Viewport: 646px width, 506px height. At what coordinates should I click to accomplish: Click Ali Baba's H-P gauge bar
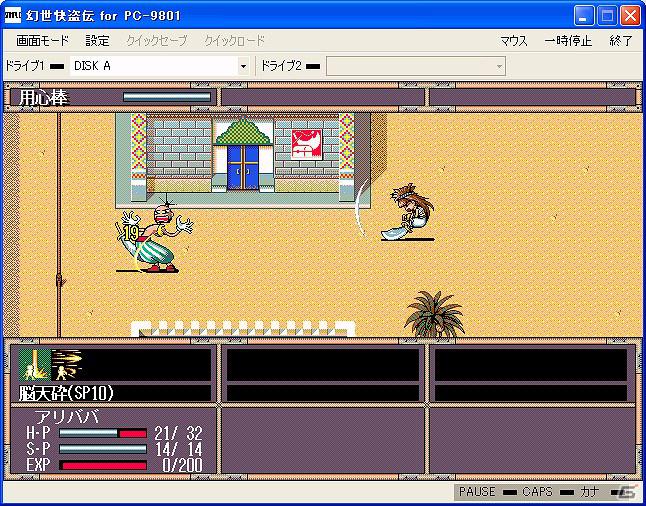coord(103,433)
